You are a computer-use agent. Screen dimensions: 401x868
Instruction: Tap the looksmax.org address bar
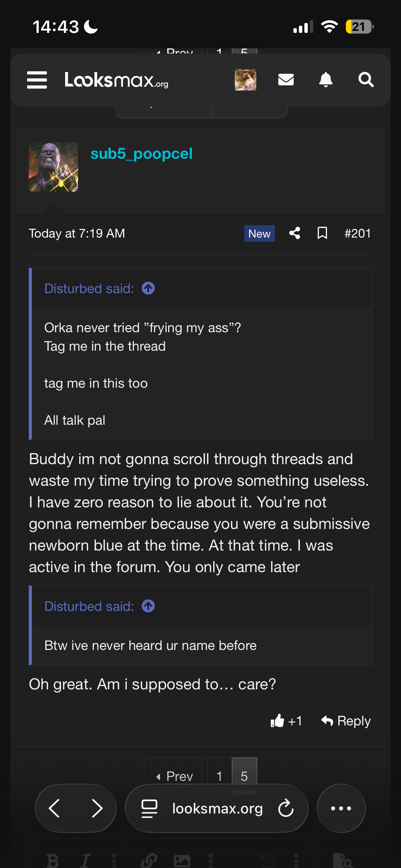tap(217, 808)
